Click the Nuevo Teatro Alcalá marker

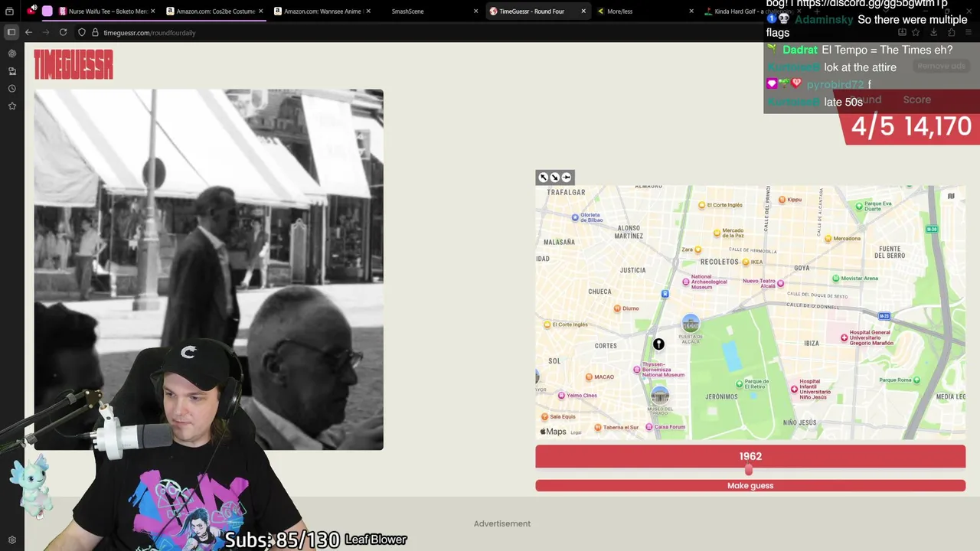pos(781,283)
